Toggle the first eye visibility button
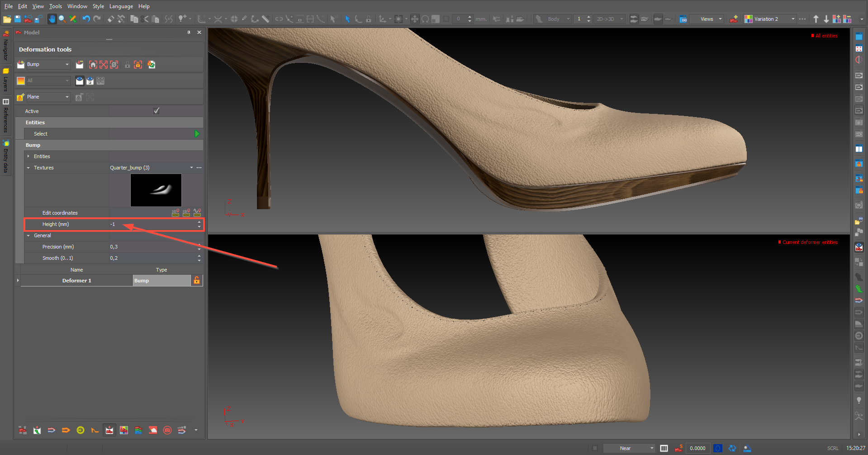868x455 pixels. coord(80,81)
